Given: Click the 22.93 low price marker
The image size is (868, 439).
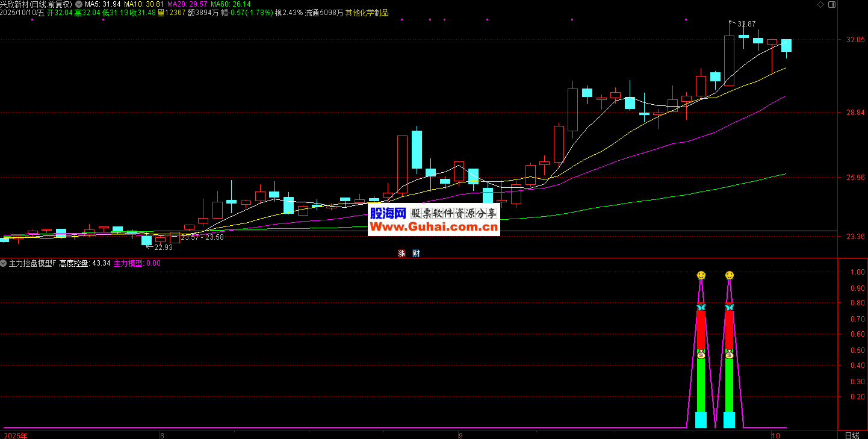Looking at the screenshot, I should pos(163,247).
